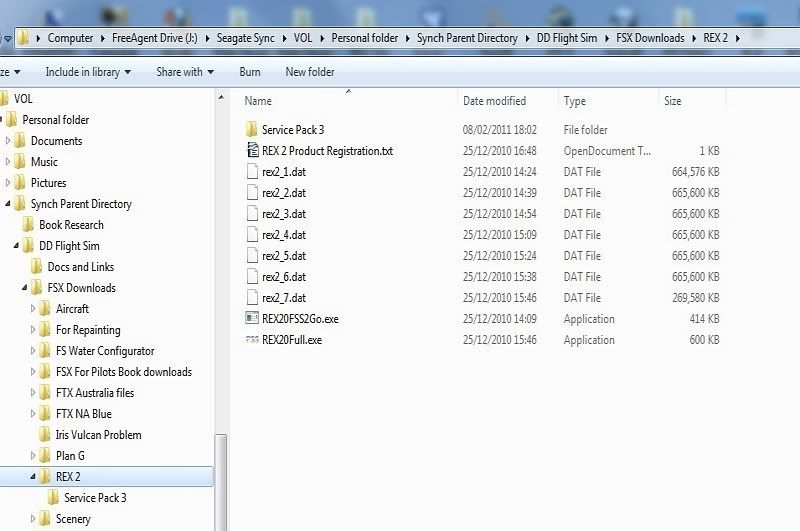This screenshot has width=800, height=531.
Task: Click the OpenDocument T... type cell
Action: click(x=607, y=150)
